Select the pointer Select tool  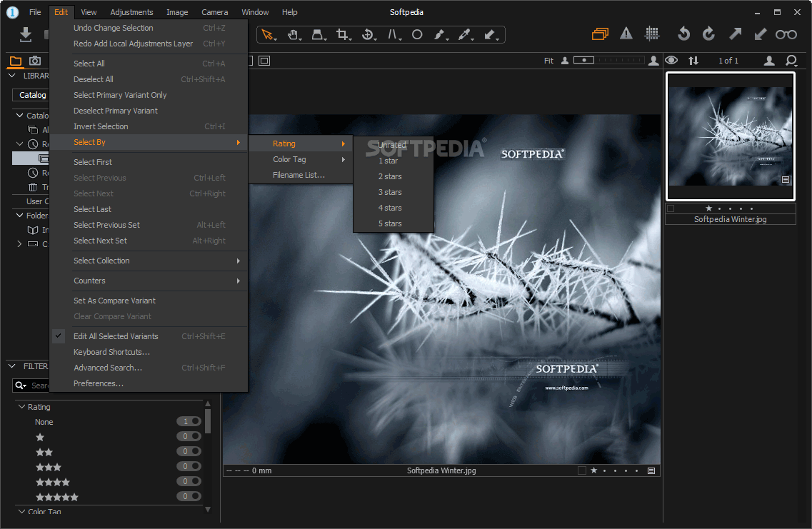(x=268, y=35)
